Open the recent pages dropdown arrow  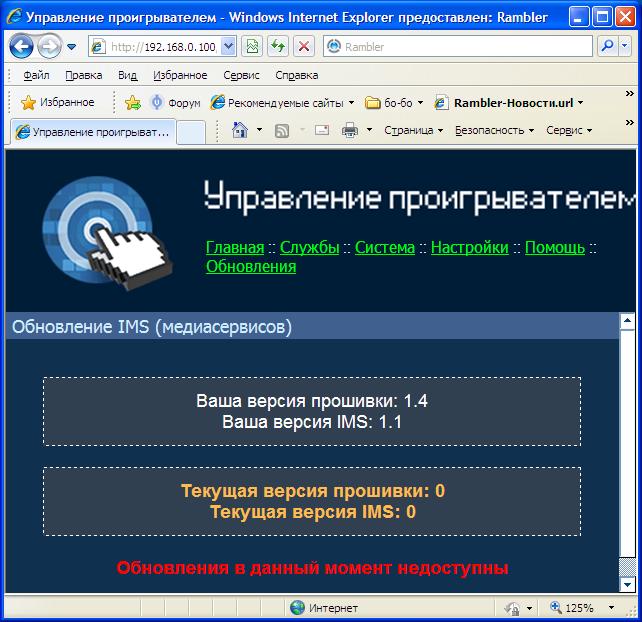coord(72,47)
